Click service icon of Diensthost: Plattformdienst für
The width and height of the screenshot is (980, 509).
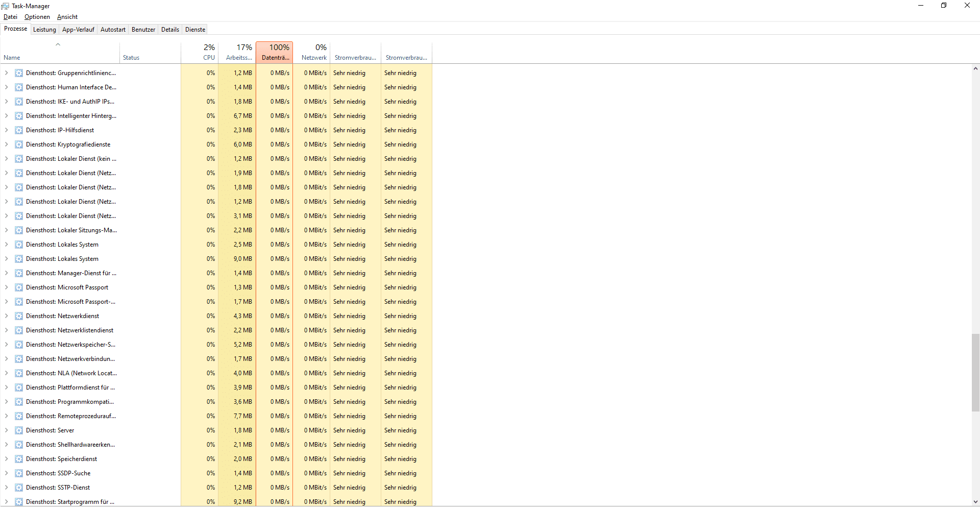coord(19,387)
